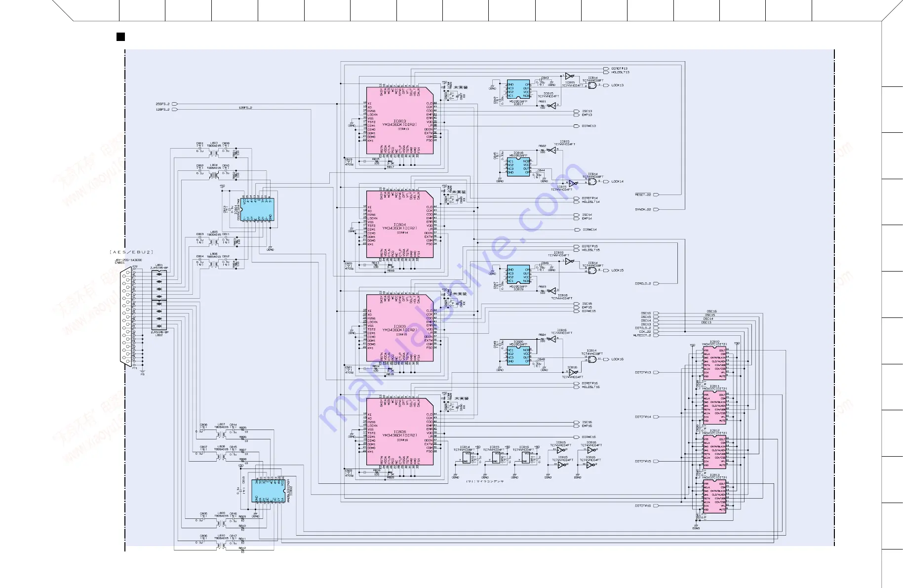
Task: Click the 'DITDT#13' input port label
Action: (x=643, y=373)
